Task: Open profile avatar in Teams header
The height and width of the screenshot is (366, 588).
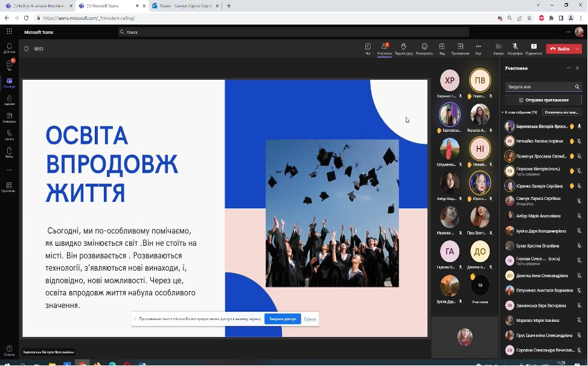Action: click(579, 32)
